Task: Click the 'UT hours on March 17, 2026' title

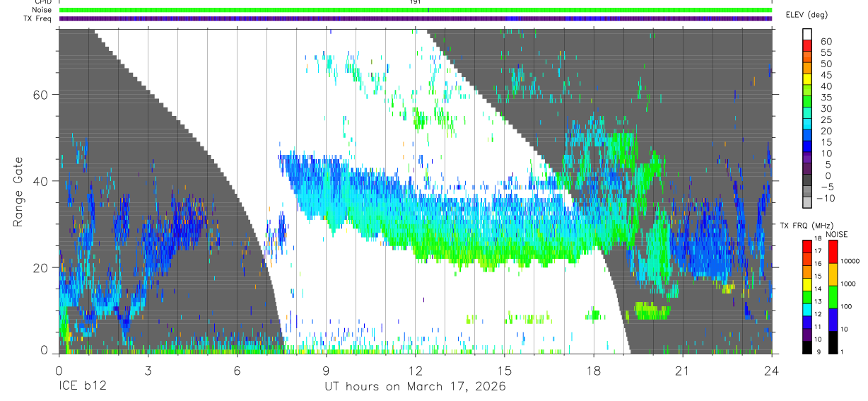Action: 415,387
